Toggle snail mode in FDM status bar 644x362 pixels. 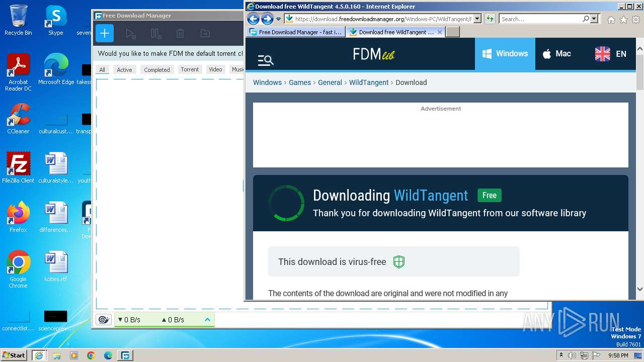tap(104, 320)
